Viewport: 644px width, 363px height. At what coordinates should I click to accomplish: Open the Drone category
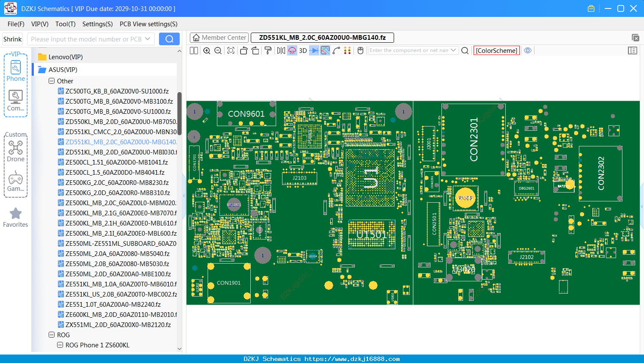tap(16, 151)
